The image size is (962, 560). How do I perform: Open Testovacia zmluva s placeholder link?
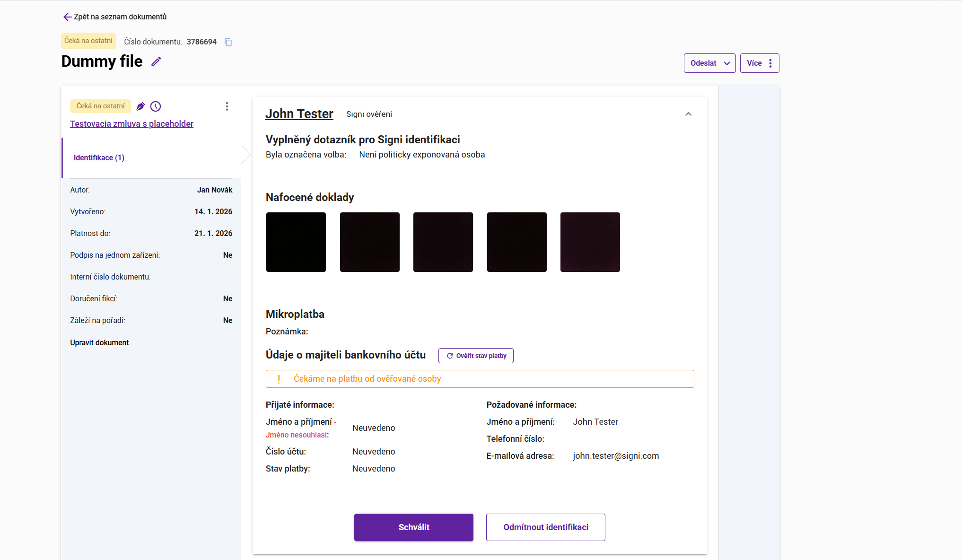tap(131, 124)
